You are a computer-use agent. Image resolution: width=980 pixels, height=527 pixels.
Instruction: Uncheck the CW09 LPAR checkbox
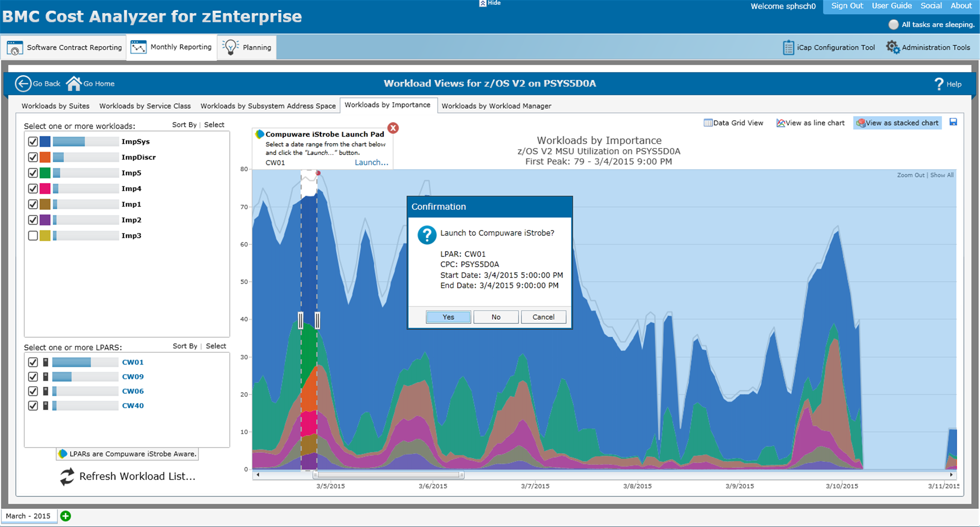tap(33, 377)
